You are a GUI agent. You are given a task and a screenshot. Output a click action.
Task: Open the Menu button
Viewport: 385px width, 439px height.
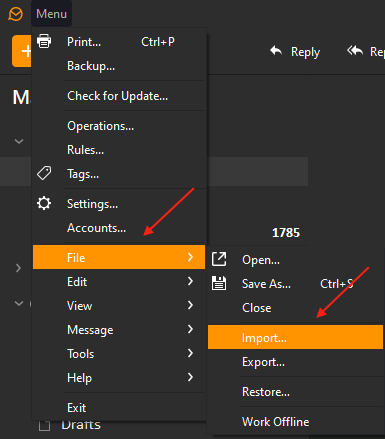tap(51, 14)
